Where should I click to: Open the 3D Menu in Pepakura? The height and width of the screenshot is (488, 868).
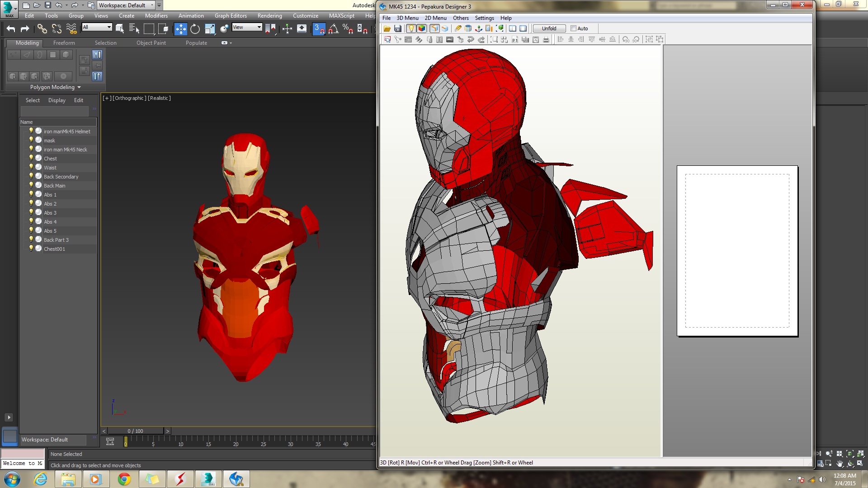point(407,18)
